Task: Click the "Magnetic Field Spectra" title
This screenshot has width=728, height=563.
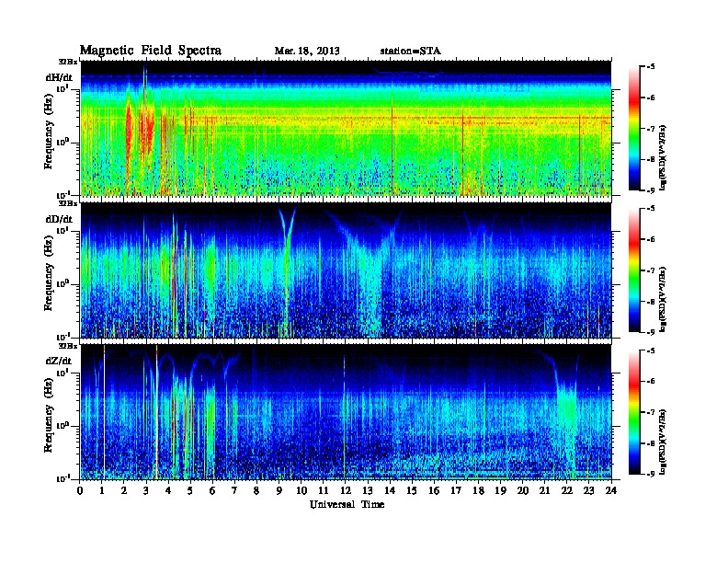Action: click(x=151, y=51)
